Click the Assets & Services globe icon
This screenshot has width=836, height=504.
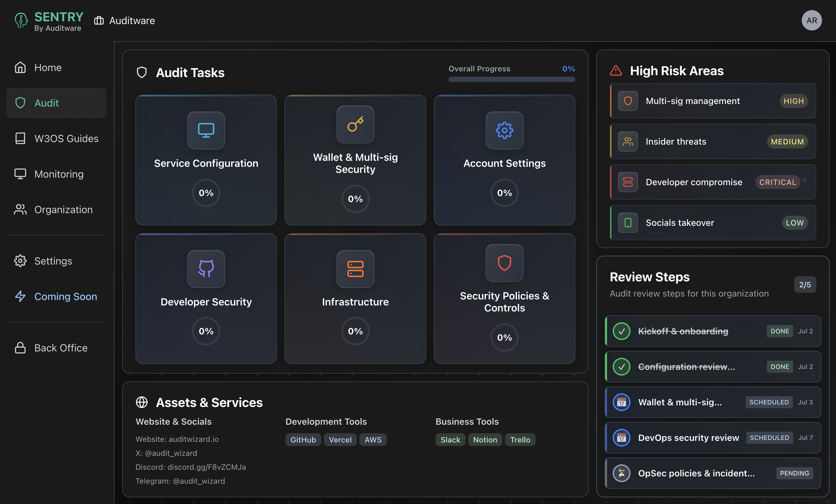tap(141, 402)
